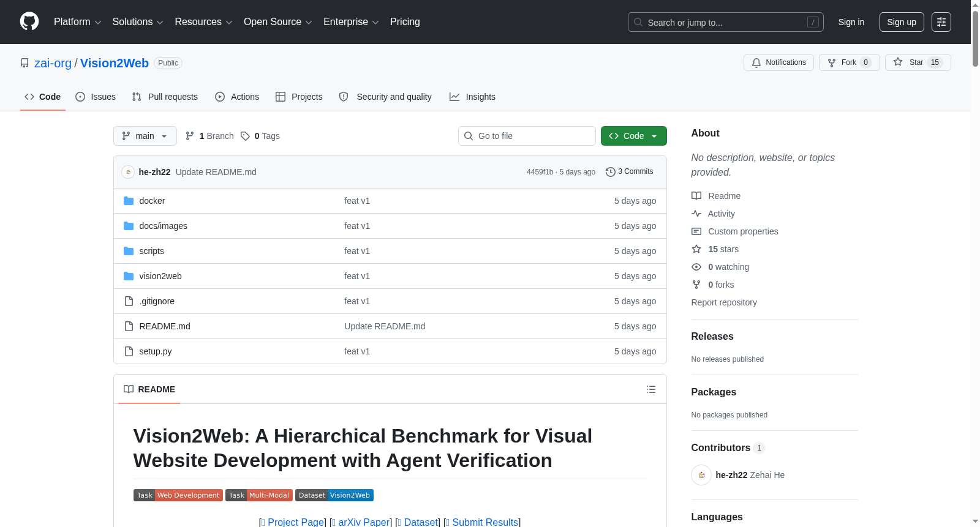Open the zai-org organization link
Viewport: 980px width, 527px height.
coord(53,63)
